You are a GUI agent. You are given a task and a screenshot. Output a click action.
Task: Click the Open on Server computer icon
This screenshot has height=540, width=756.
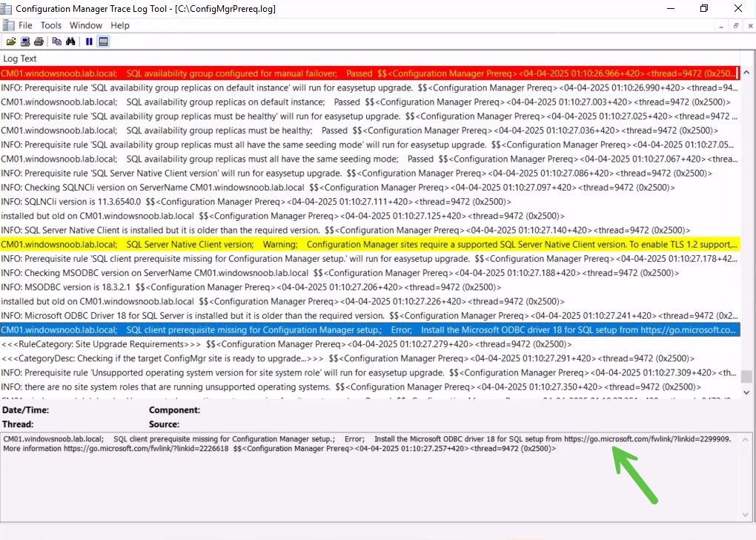[x=25, y=42]
